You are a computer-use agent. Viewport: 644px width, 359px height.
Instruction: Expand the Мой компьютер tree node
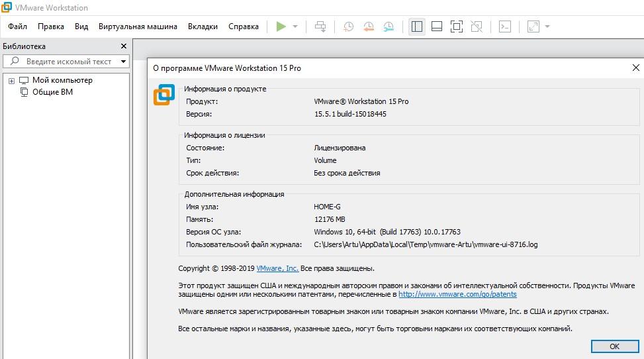(11, 81)
